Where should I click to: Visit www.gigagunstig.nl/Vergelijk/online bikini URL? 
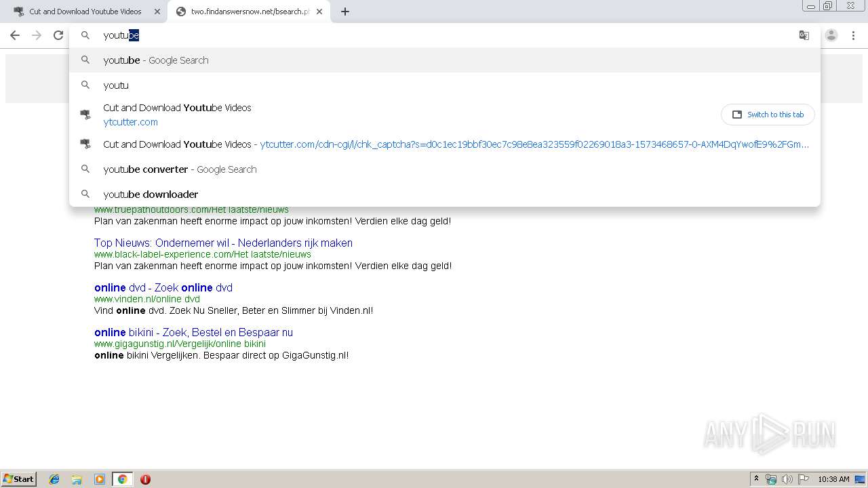[x=180, y=344]
